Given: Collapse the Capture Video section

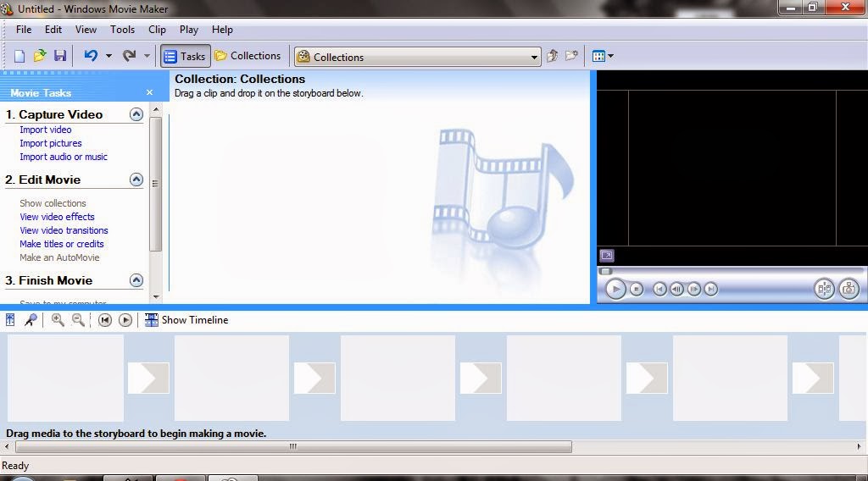Looking at the screenshot, I should 136,114.
